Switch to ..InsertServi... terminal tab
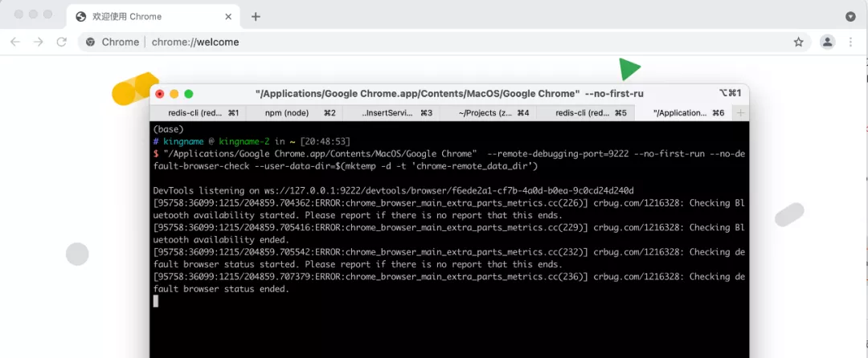 (x=391, y=112)
